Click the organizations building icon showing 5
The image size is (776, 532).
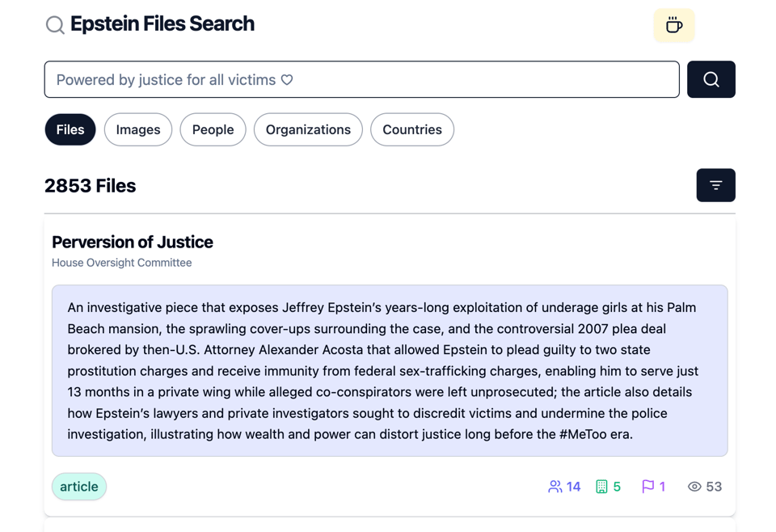click(x=601, y=487)
